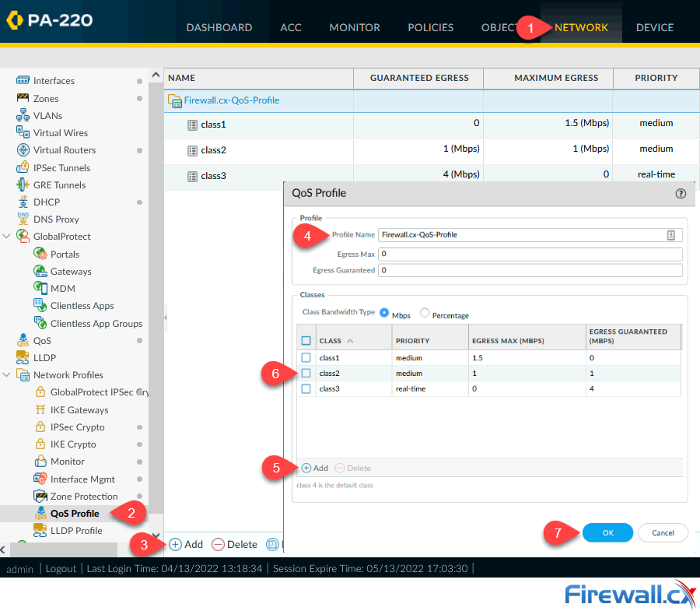Image resolution: width=700 pixels, height=611 pixels.
Task: Click the Egress Guaranteed input field
Action: 530,270
